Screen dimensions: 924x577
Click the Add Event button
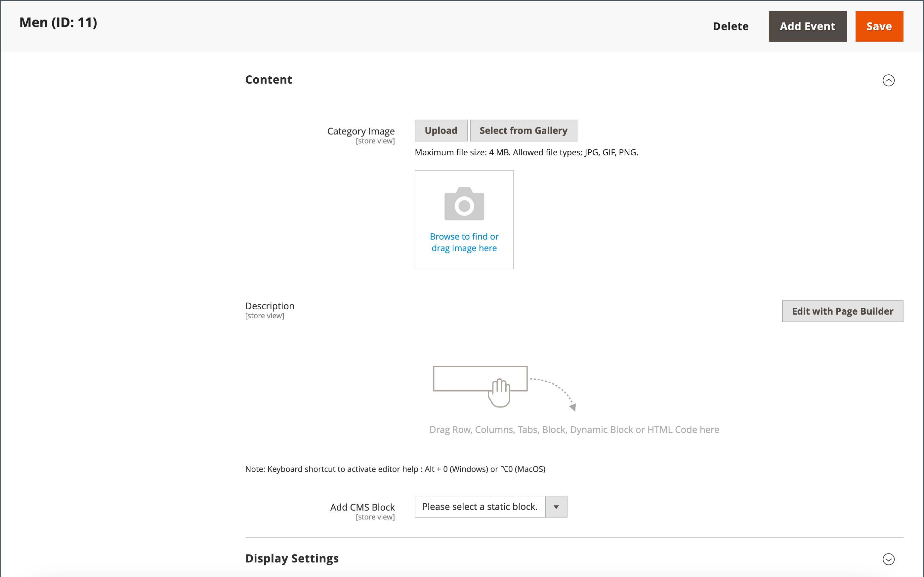[x=807, y=26]
